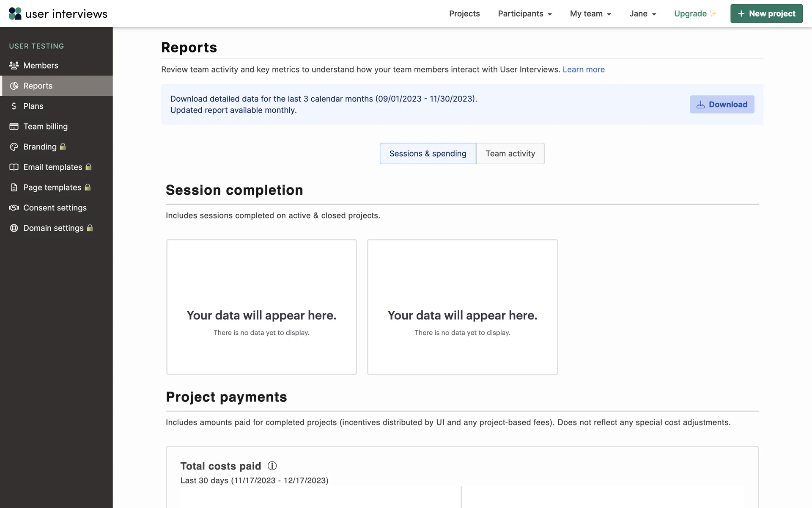Open Projects in the top navigation

(x=464, y=14)
